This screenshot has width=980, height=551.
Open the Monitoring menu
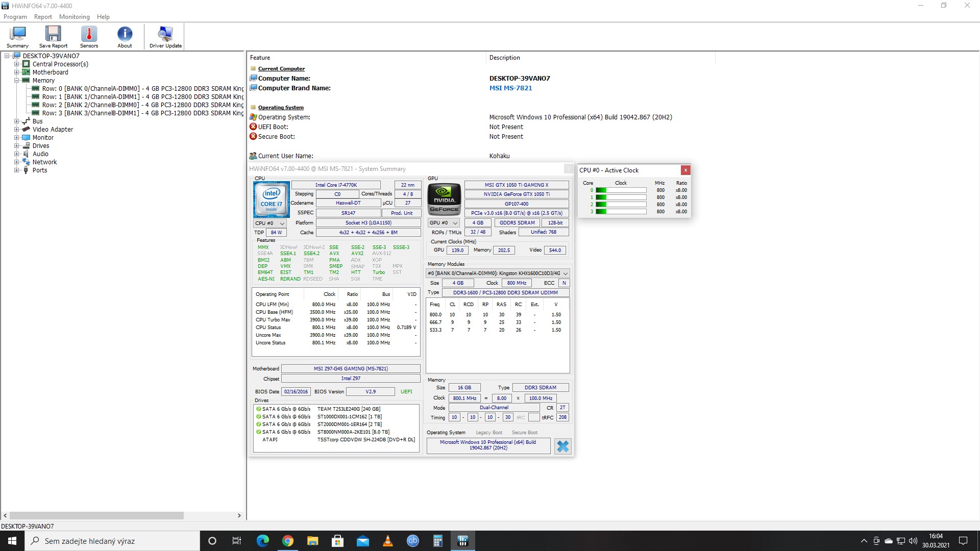(x=74, y=17)
